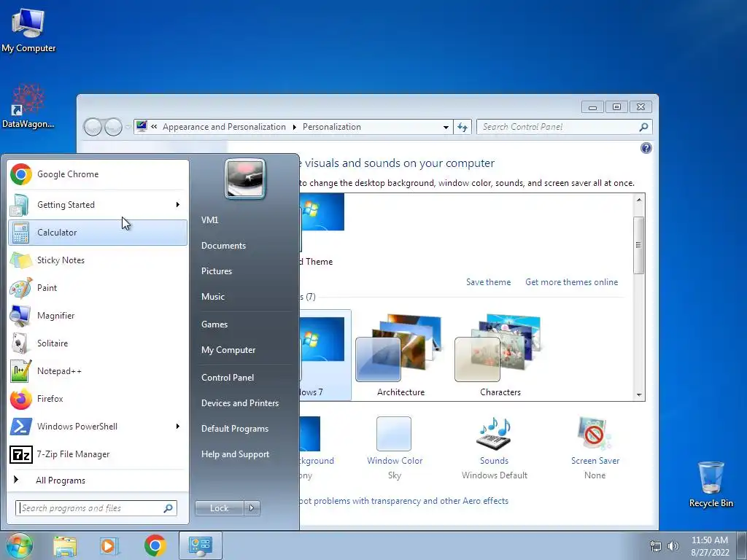Click the refresh button beside address bar
Screen dimensions: 747x560
coord(462,127)
